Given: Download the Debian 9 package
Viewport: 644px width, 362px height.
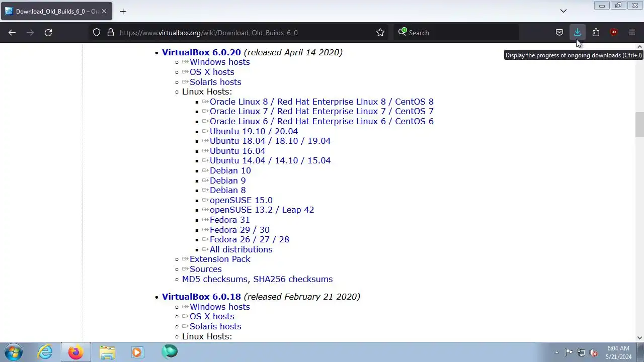Looking at the screenshot, I should click(x=227, y=180).
